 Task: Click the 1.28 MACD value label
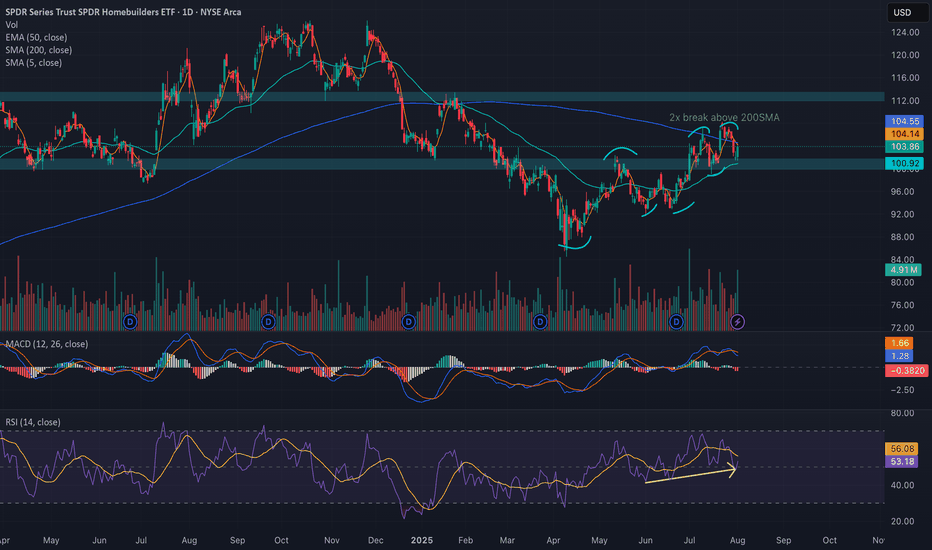(899, 356)
